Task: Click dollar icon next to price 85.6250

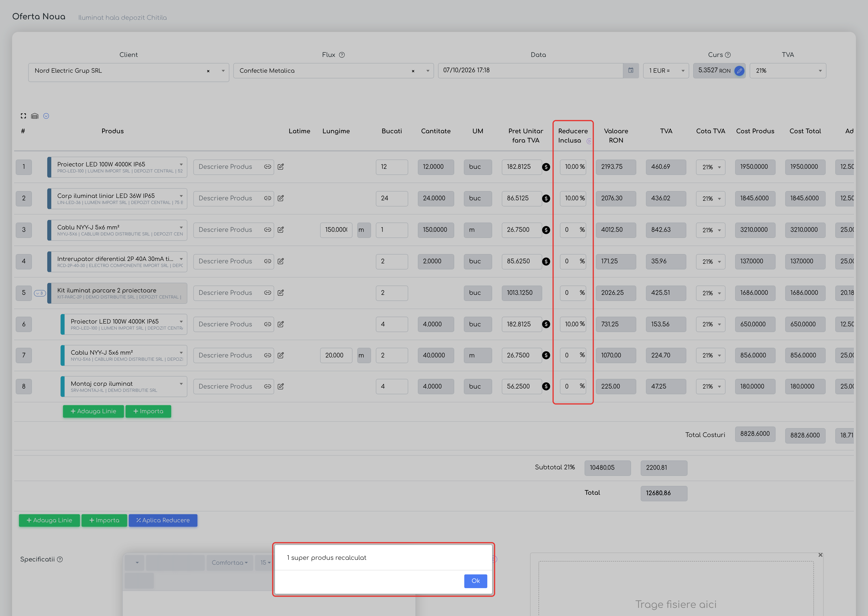Action: tap(546, 262)
